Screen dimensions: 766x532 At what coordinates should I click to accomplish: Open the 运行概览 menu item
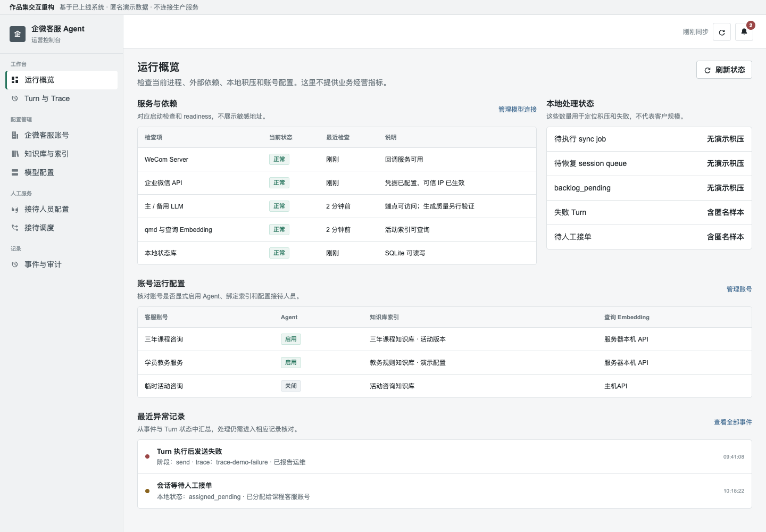click(x=62, y=80)
